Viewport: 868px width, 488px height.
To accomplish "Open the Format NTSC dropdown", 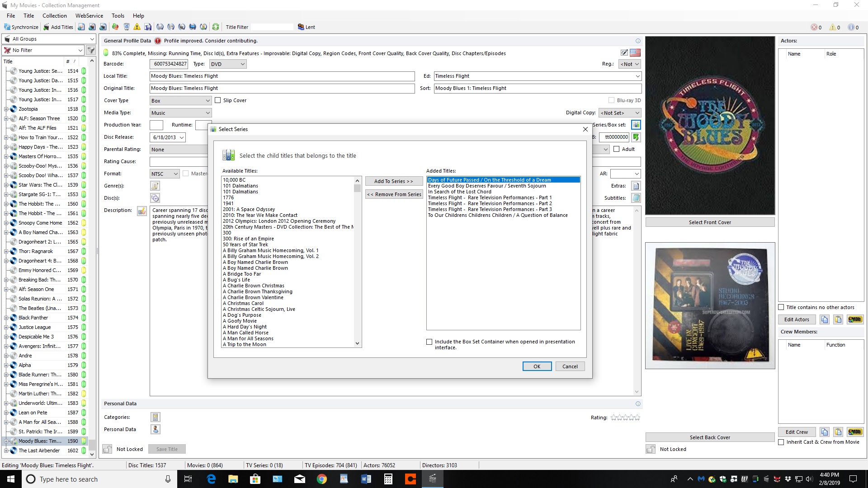I will click(165, 174).
